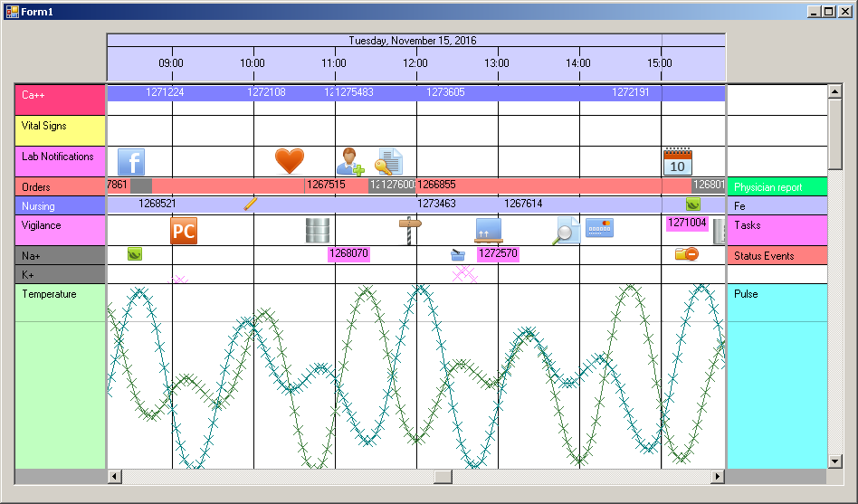The height and width of the screenshot is (504, 858).
Task: Click the document with key icon
Action: click(x=389, y=162)
